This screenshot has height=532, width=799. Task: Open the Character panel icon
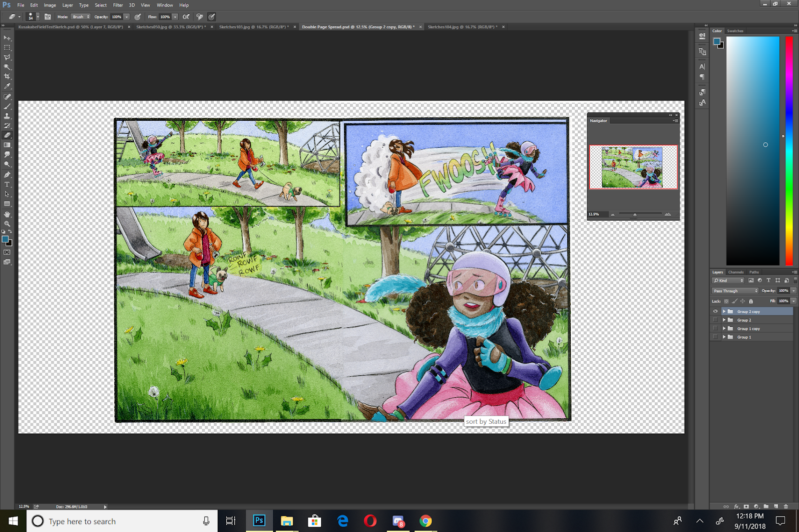click(702, 66)
